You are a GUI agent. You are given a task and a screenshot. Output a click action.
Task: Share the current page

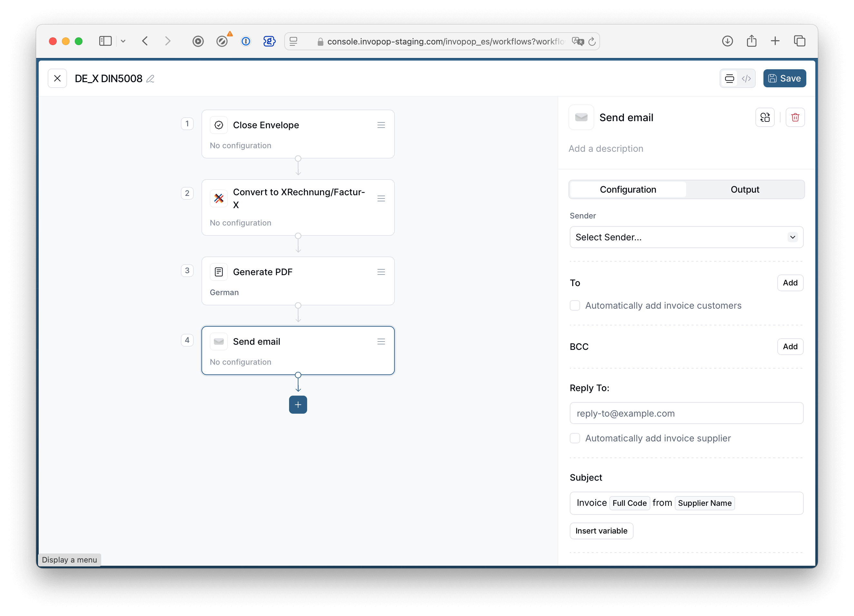[752, 41]
